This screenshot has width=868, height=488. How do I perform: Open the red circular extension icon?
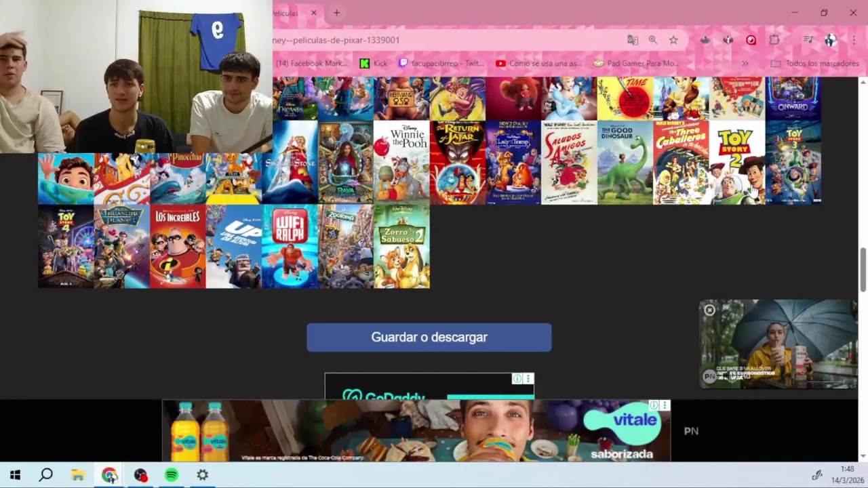[x=751, y=40]
